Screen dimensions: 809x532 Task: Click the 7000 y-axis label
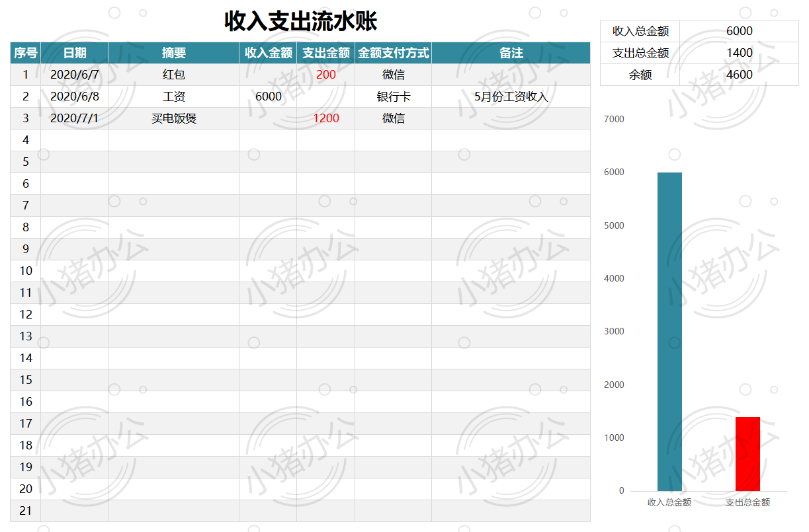click(x=614, y=119)
